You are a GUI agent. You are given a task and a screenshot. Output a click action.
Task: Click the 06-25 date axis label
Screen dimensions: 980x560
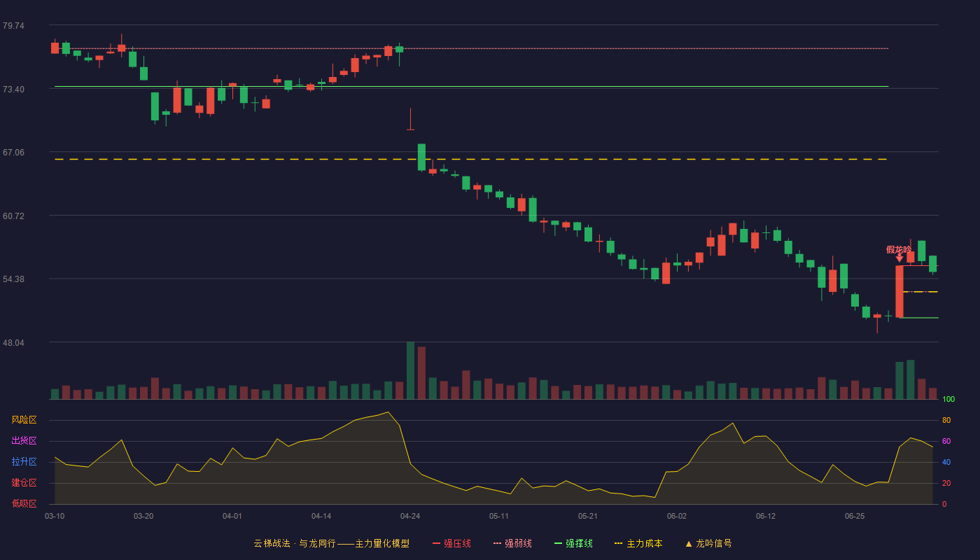855,516
